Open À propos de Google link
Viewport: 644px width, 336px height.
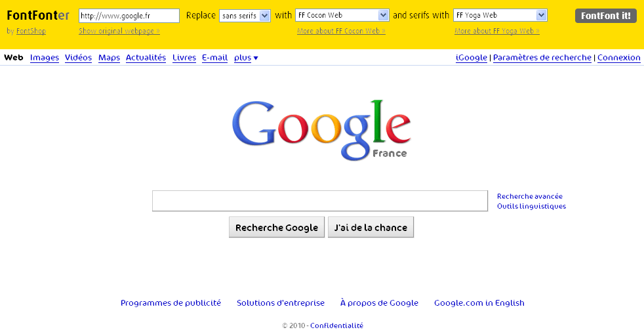379,303
